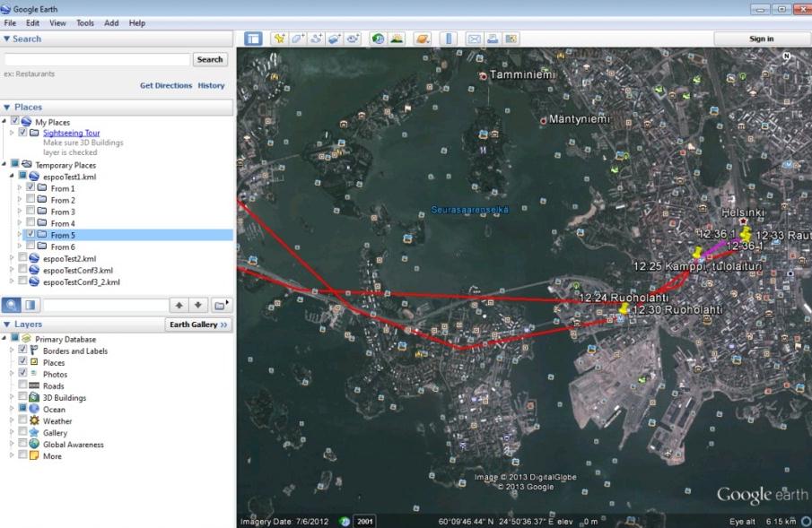Collapse the Places panel triangle
812x528 pixels.
pos(7,108)
